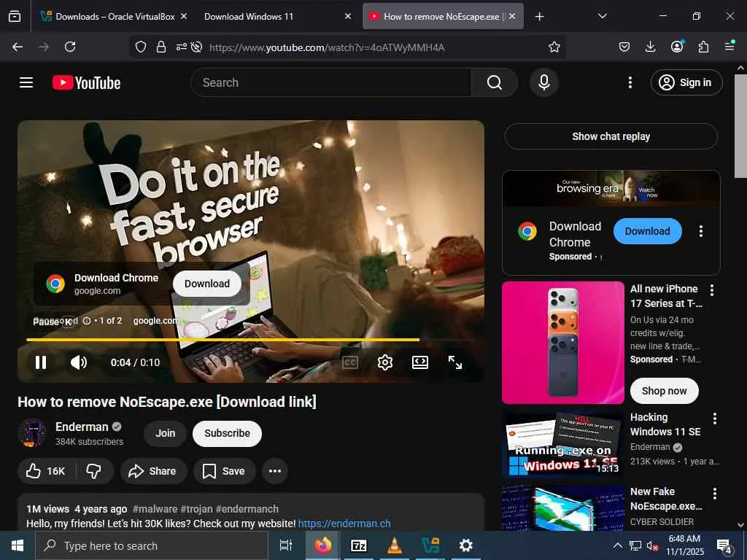Join the Enderman channel membership

(165, 433)
